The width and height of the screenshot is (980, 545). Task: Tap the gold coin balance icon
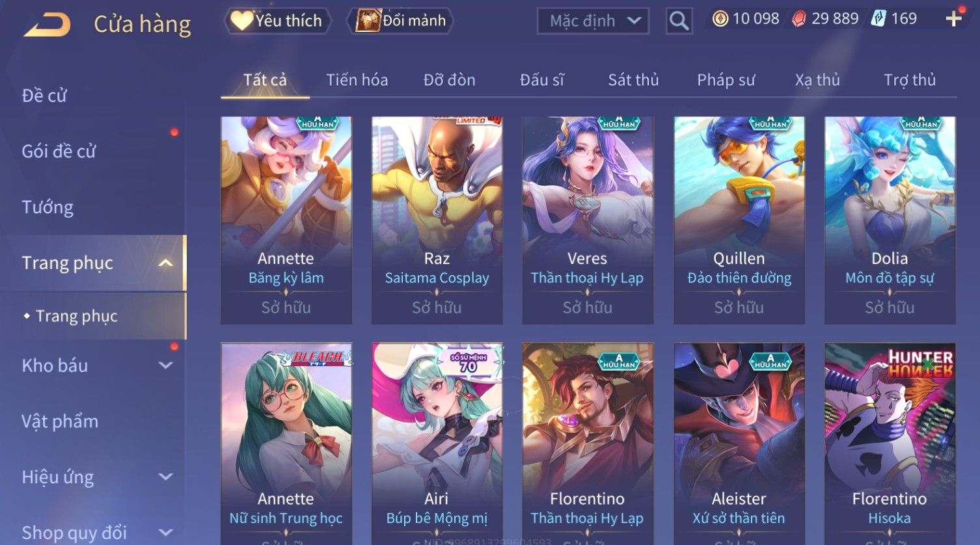[x=720, y=19]
